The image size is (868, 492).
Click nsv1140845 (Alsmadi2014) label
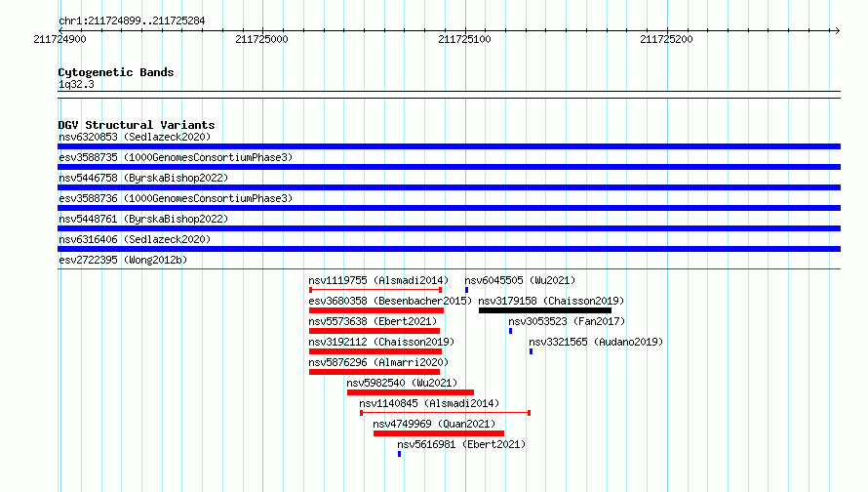(x=429, y=403)
